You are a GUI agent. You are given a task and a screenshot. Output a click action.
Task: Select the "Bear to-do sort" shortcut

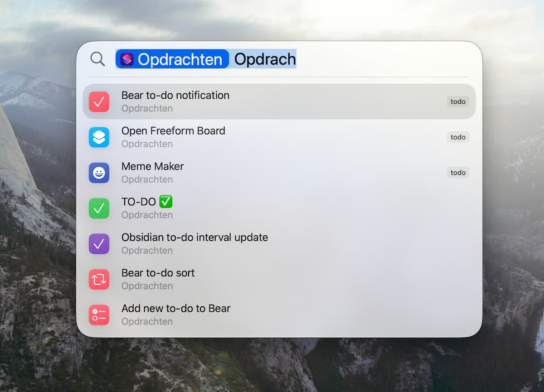(279, 279)
